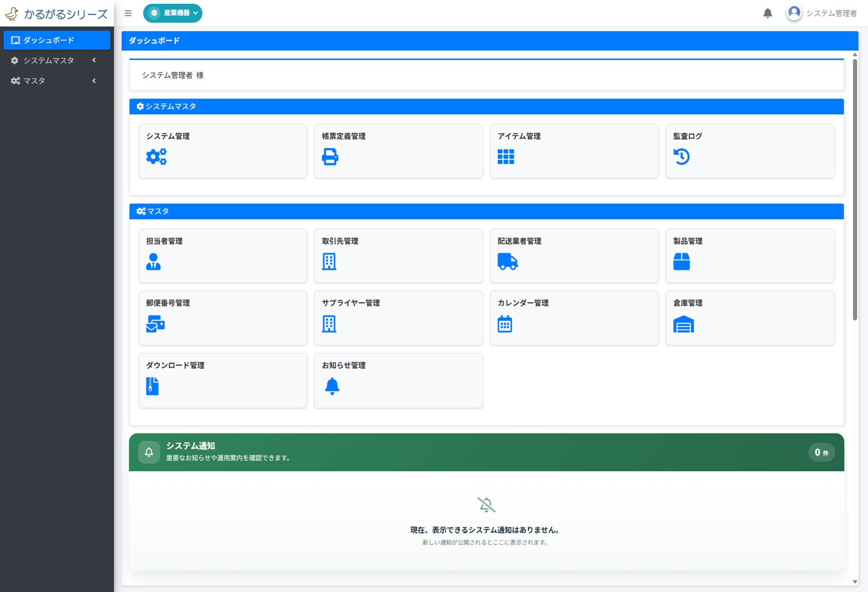This screenshot has height=592, width=868.
Task: Click the 取引先管理 card title
Action: (x=340, y=241)
